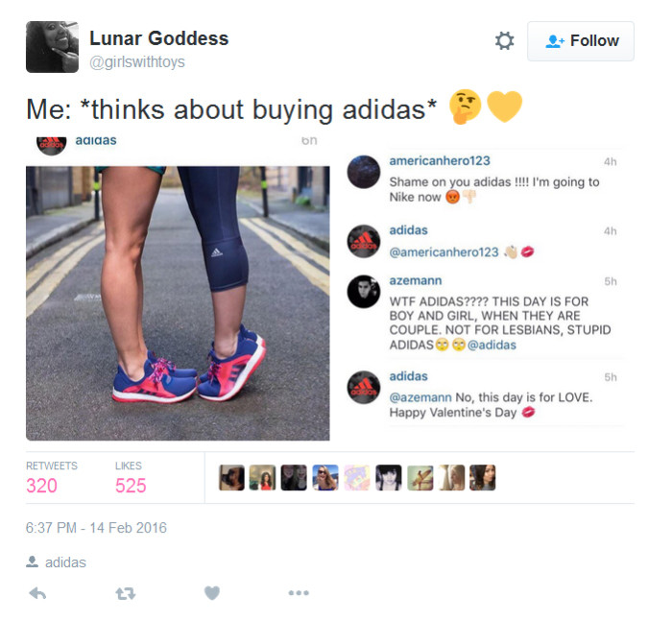View the 320 retweets list
672x621 pixels.
[52, 478]
